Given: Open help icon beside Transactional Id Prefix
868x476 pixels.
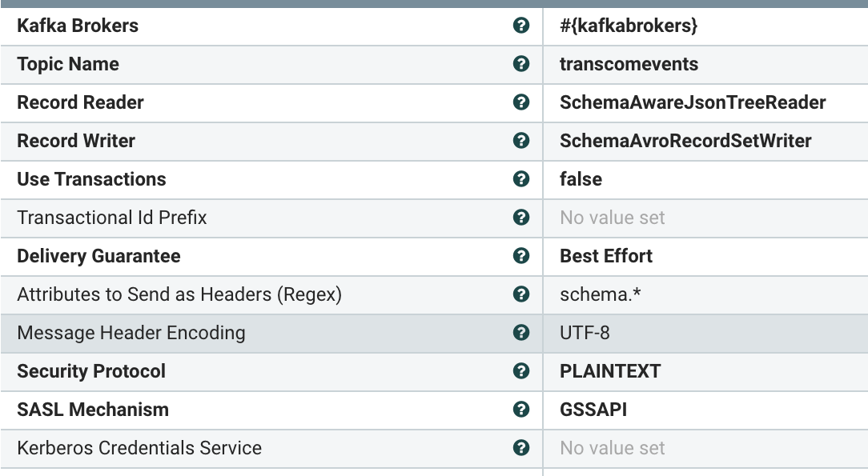Looking at the screenshot, I should pos(521,218).
